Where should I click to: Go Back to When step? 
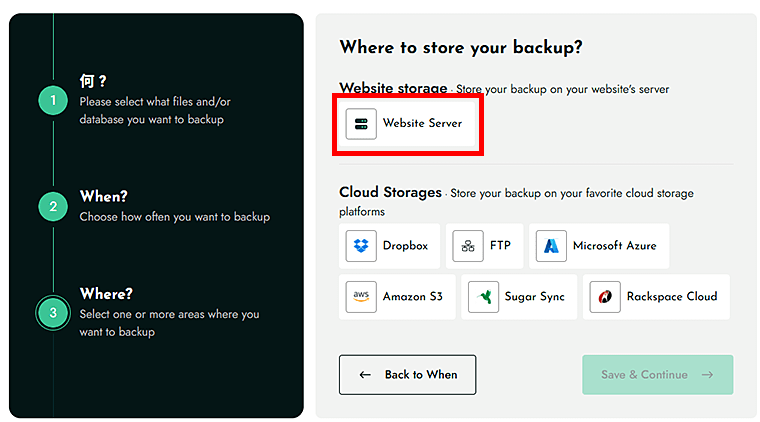click(407, 375)
